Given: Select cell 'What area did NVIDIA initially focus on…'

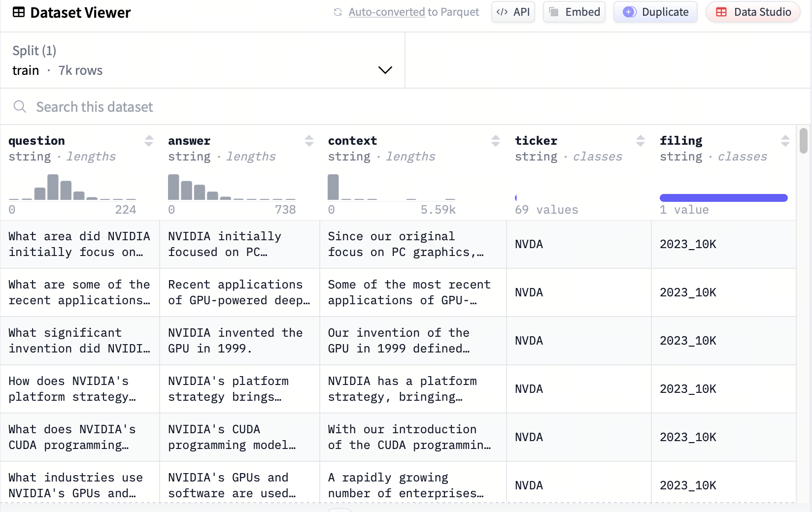Looking at the screenshot, I should click(x=80, y=244).
